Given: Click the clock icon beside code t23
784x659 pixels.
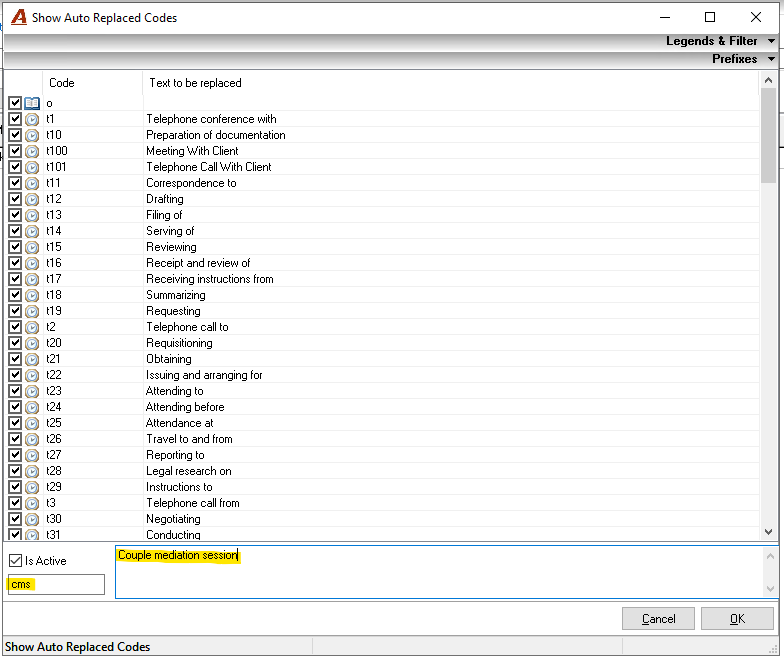Looking at the screenshot, I should [32, 392].
